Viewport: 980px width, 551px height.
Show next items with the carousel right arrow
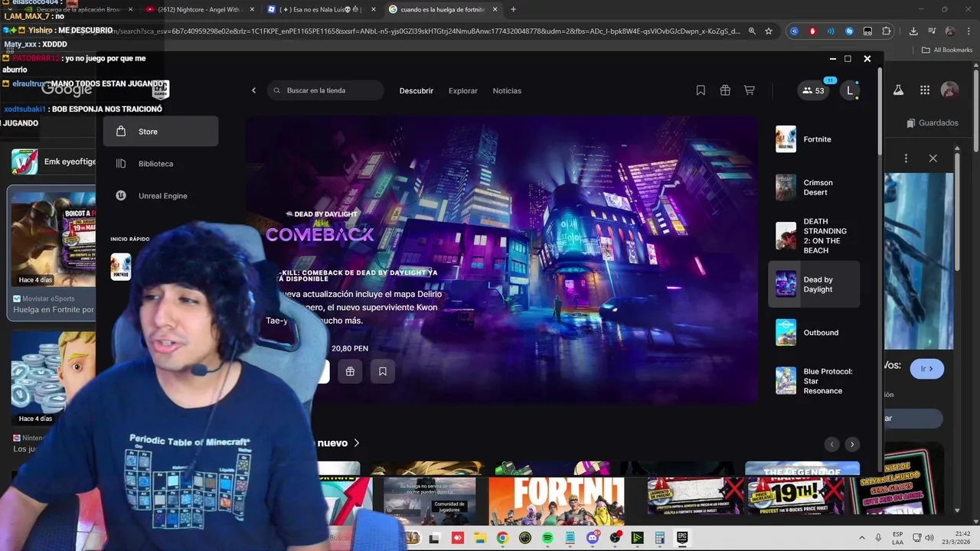[852, 445]
